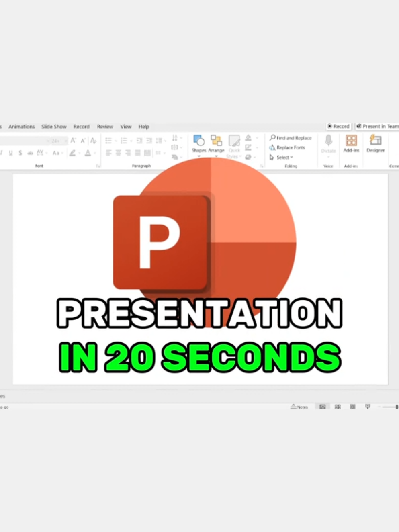Screen dimensions: 399x532
Task: Open the Review ribbon tab
Action: click(105, 127)
